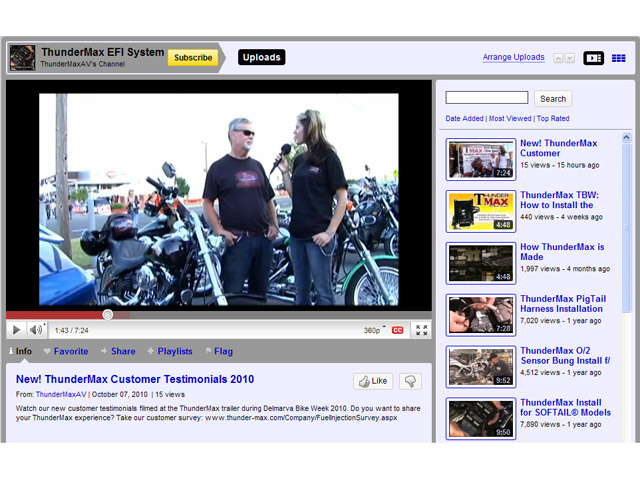Open the 360p quality menu
The width and height of the screenshot is (640, 480).
(x=372, y=330)
